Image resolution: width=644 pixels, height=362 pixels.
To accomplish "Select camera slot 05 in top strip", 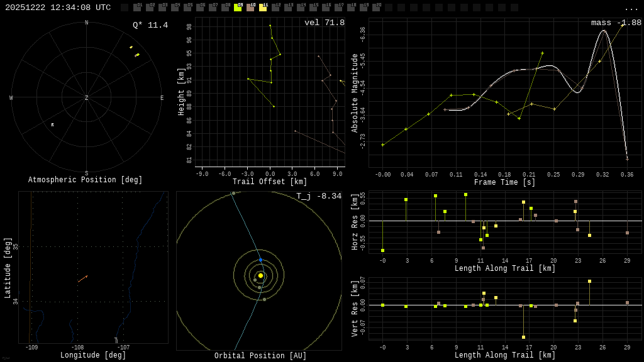I will tap(187, 8).
